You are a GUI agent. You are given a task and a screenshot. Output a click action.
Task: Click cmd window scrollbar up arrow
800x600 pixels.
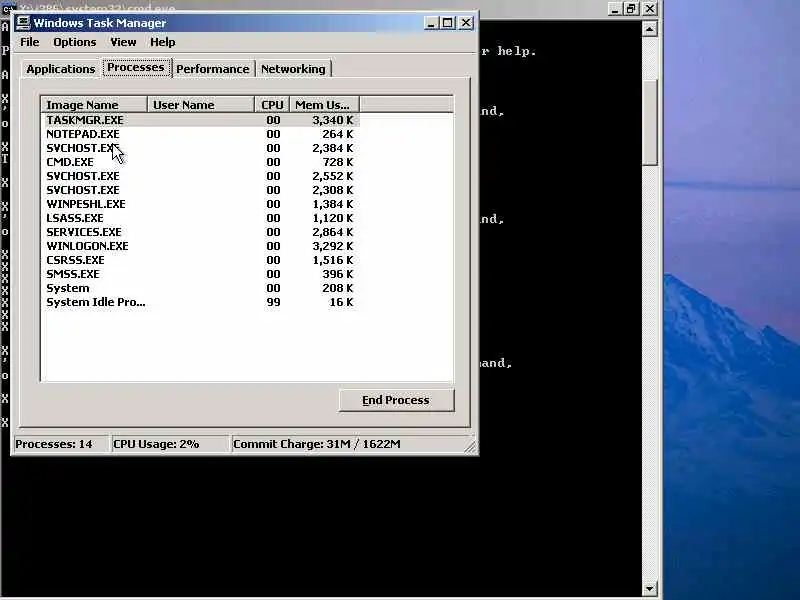[649, 29]
